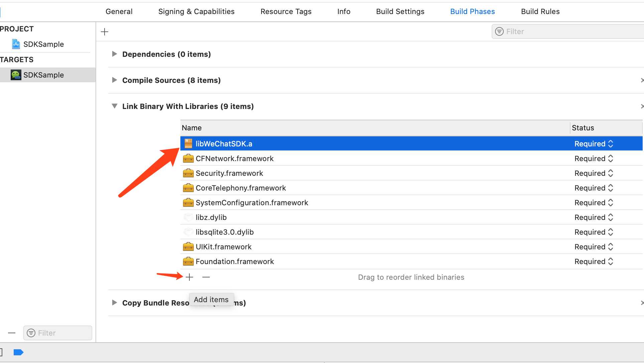This screenshot has height=363, width=644.
Task: Expand the Copy Bundle Resources section
Action: click(115, 302)
